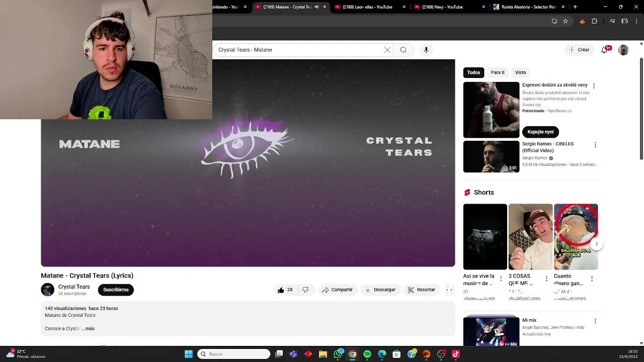Open Crystal Tears channel avatar

(47, 290)
